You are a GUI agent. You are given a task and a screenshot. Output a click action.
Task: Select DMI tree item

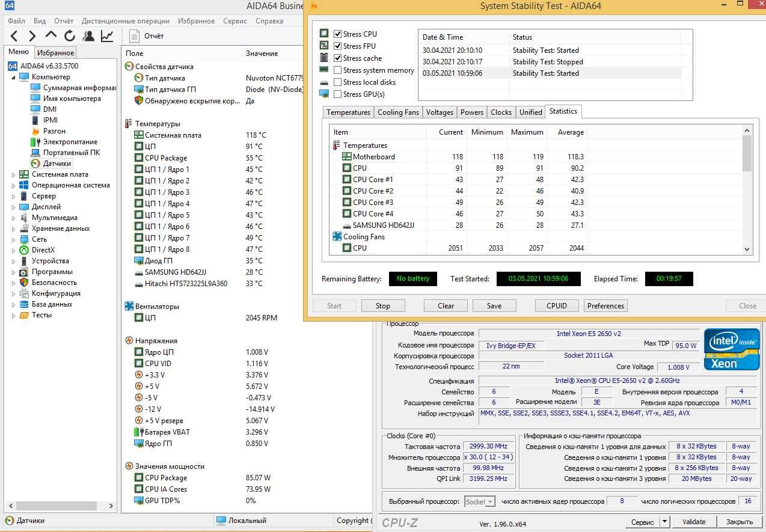[50, 109]
